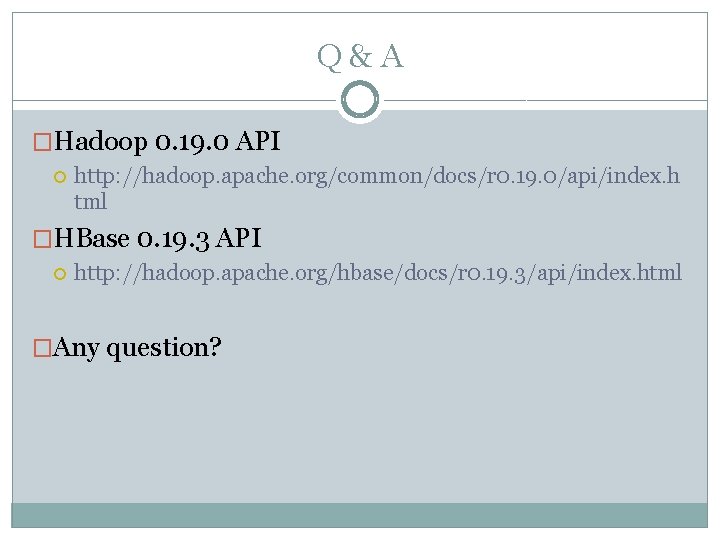Click the round bullet beside the HBase URL
This screenshot has height=540, width=720.
[x=58, y=272]
